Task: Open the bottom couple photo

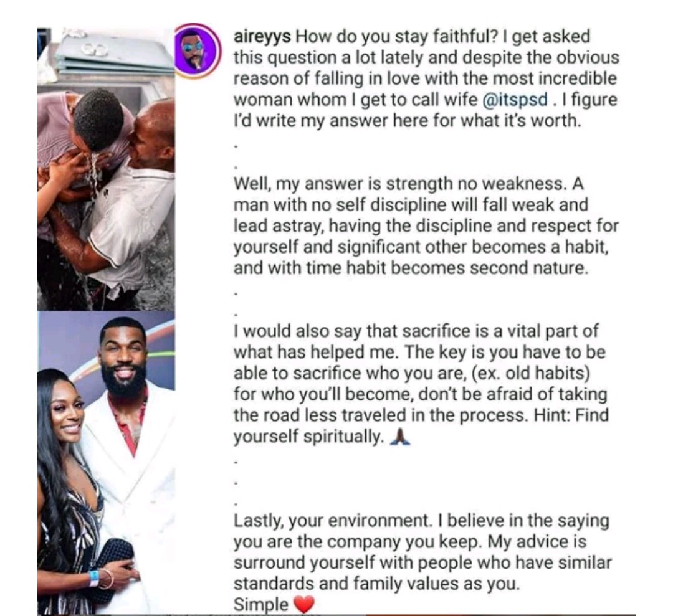Action: click(106, 462)
